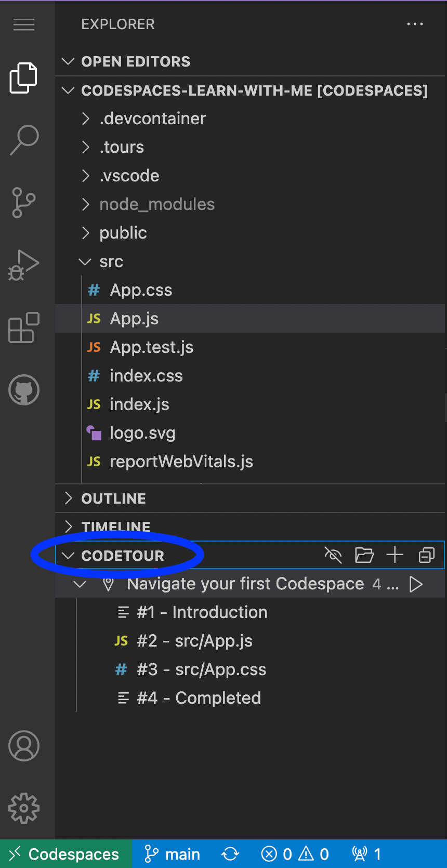The height and width of the screenshot is (868, 447).
Task: Start the 'Navigate your first Codespace' tour playback
Action: coord(416,584)
